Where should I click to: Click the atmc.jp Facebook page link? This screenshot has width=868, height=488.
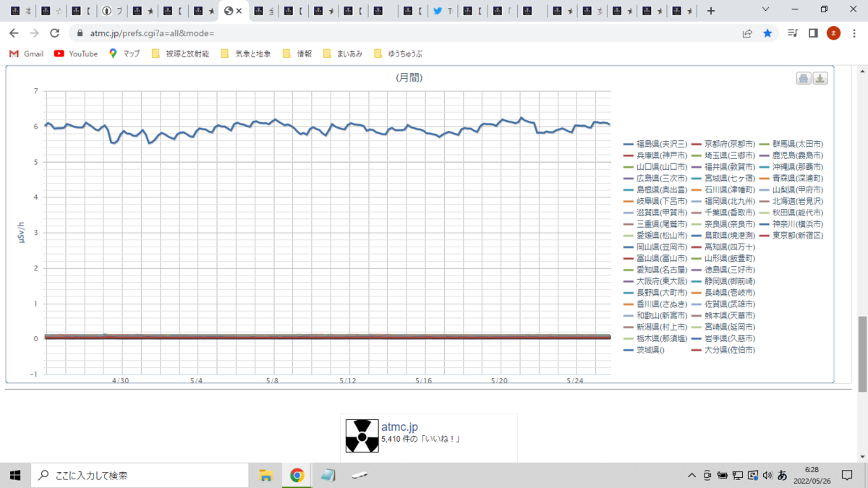(x=399, y=427)
